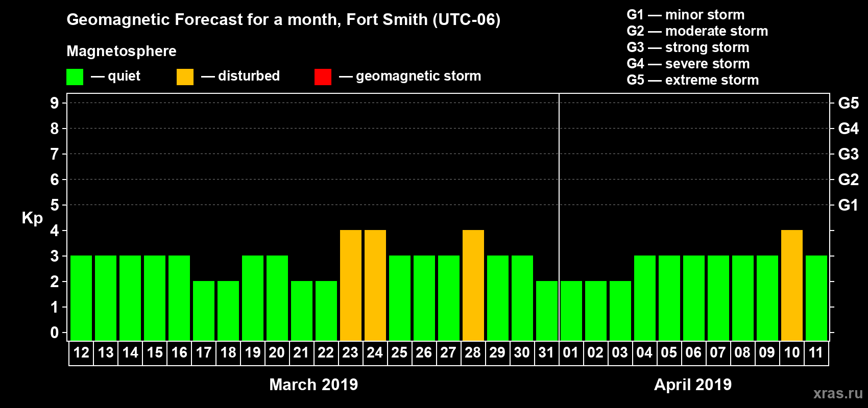The image size is (868, 408).
Task: Click the 'G4 — severe storm' legend line
Action: (688, 64)
